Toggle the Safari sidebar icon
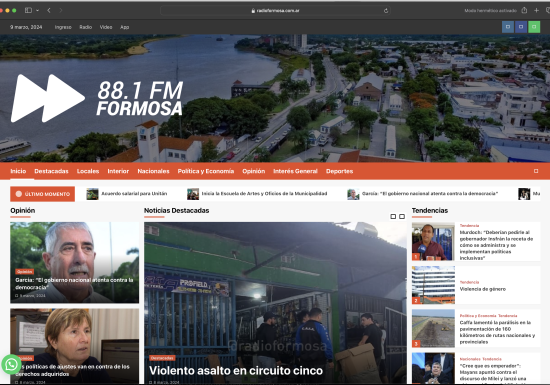 point(28,10)
